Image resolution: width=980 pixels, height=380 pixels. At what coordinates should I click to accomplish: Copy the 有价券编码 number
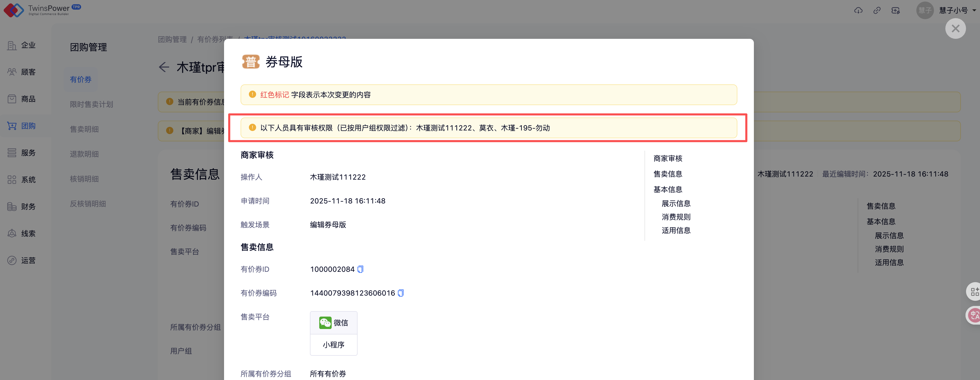point(400,293)
